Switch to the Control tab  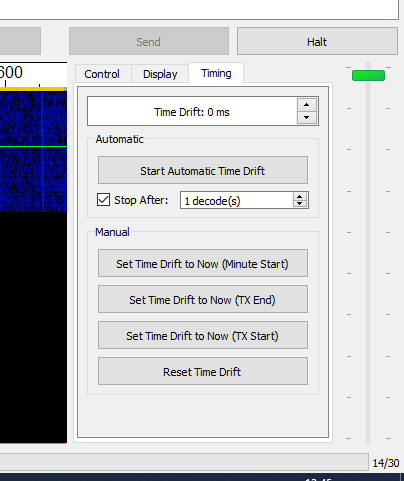point(102,74)
